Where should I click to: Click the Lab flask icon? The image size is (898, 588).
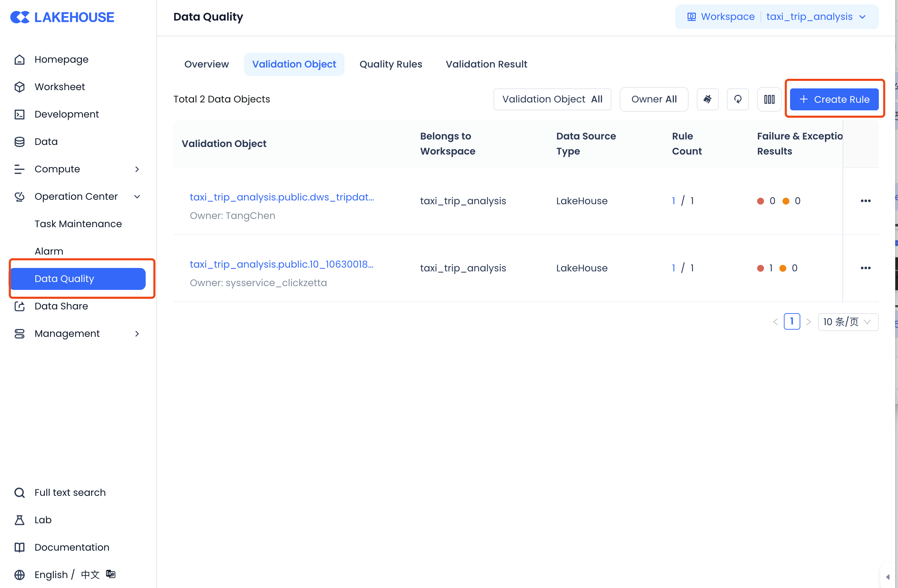click(x=20, y=520)
